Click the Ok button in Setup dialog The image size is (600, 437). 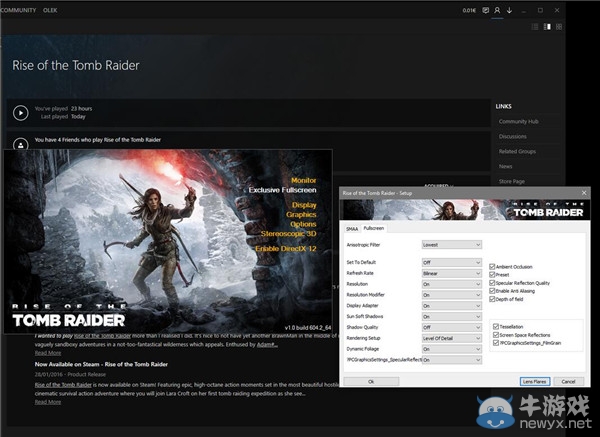click(371, 382)
